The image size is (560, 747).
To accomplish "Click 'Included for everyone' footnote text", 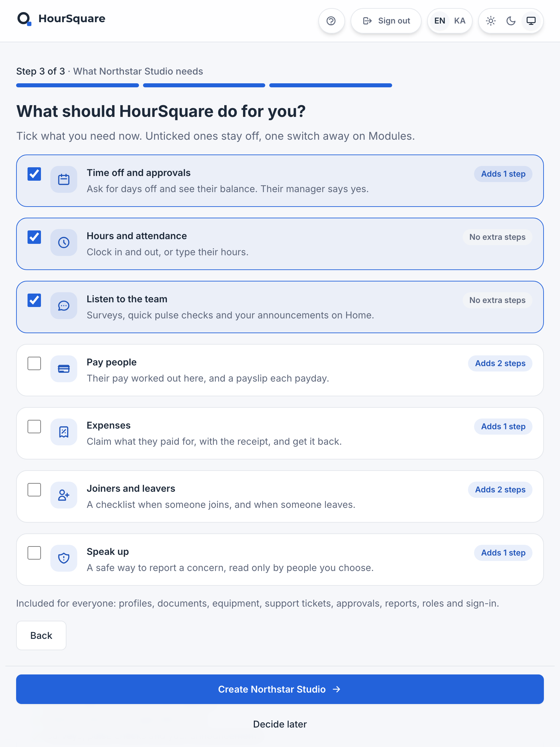I will [258, 604].
